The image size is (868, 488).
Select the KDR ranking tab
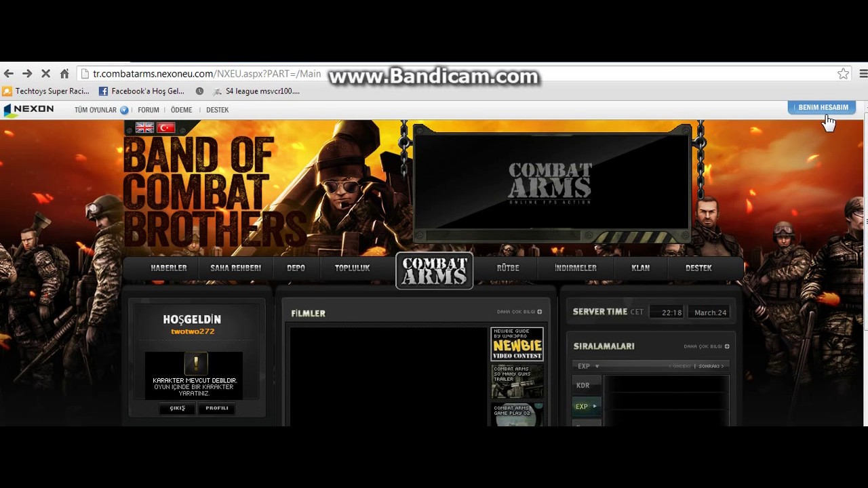tap(586, 386)
